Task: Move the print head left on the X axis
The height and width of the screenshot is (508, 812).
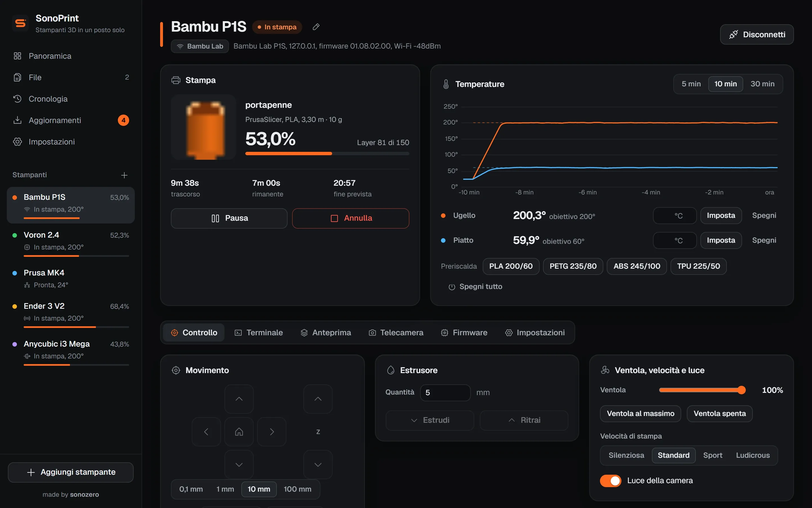Action: [206, 432]
